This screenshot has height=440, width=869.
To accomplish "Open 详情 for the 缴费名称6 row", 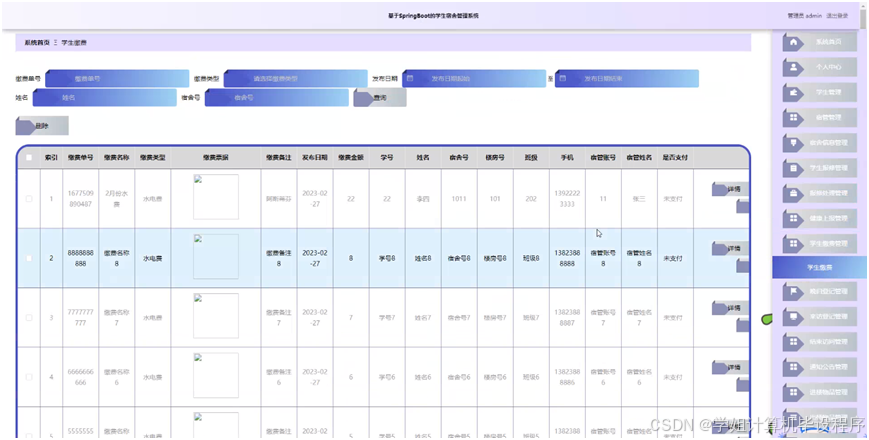I will [x=730, y=367].
